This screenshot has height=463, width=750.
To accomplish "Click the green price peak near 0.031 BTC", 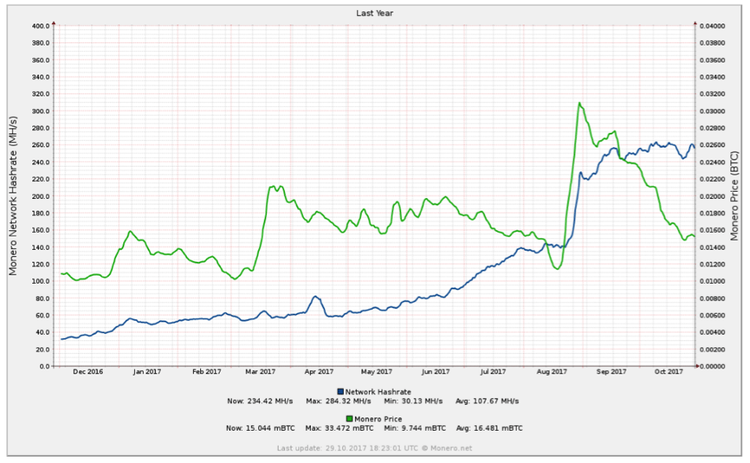I will [579, 103].
